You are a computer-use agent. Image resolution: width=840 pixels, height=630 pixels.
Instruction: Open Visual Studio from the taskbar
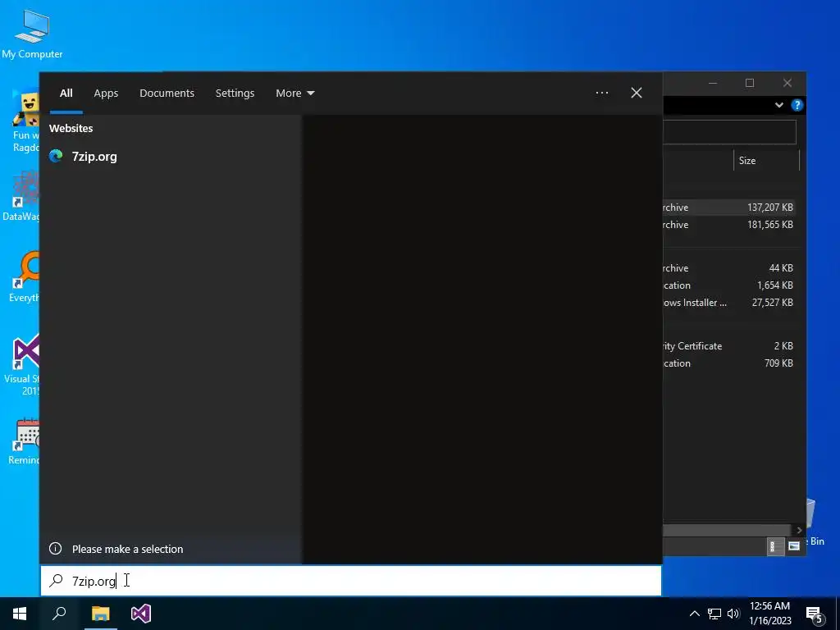[x=141, y=614]
